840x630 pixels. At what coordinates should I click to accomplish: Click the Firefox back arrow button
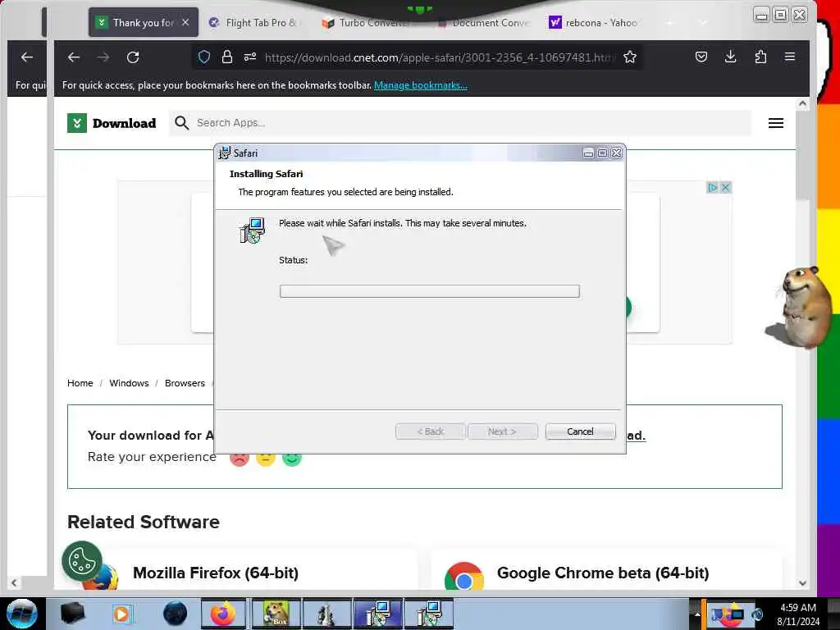pos(73,57)
